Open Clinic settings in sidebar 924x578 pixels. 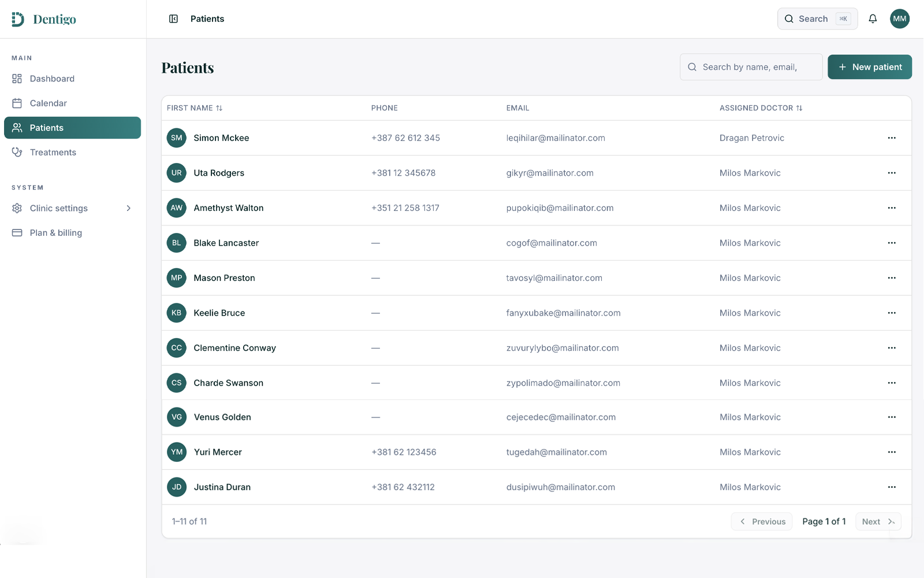click(72, 208)
